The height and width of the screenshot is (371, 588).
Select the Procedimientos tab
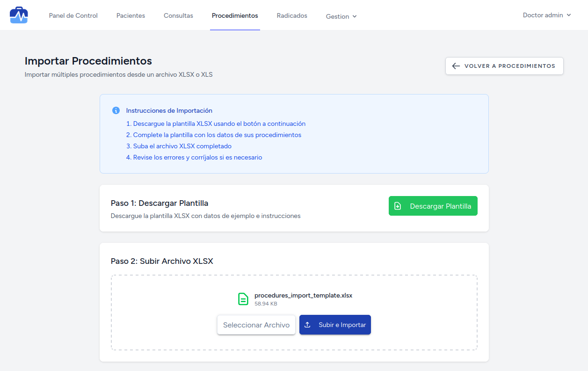coord(235,15)
